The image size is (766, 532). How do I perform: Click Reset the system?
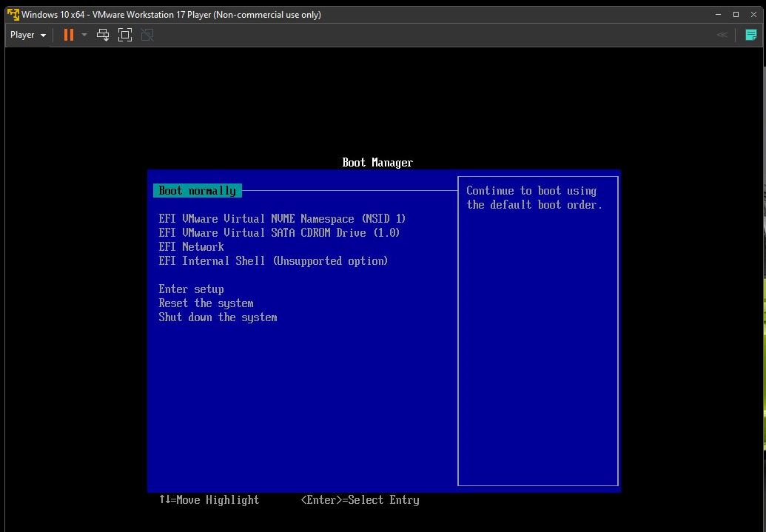206,303
